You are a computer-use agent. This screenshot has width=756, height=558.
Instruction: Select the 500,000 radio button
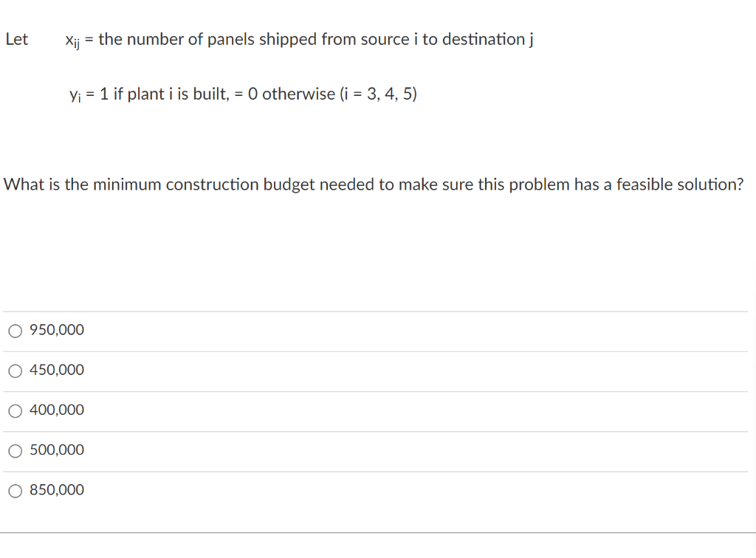pos(15,451)
